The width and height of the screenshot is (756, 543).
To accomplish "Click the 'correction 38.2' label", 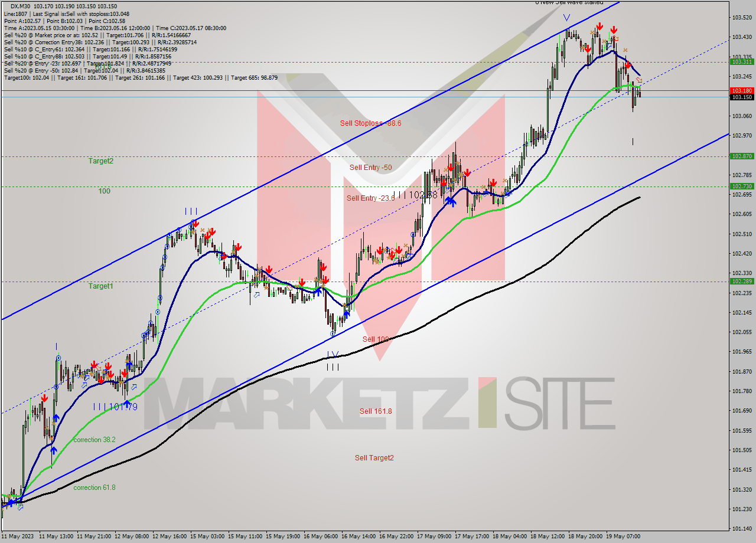I will [94, 440].
